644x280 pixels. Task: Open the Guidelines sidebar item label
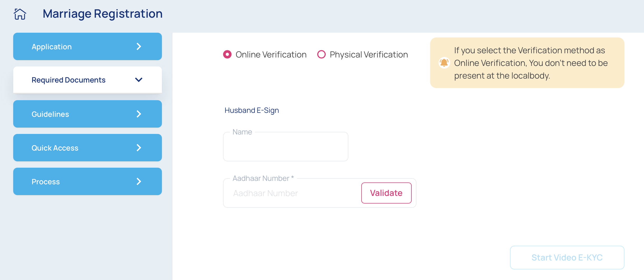tap(50, 114)
